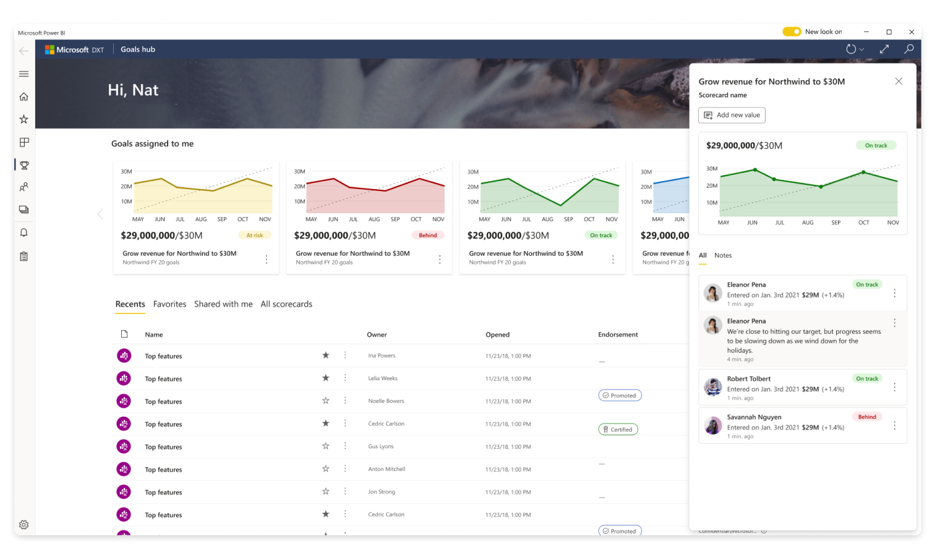Click the On track status badge on goal card
The image size is (935, 560).
[x=601, y=235]
